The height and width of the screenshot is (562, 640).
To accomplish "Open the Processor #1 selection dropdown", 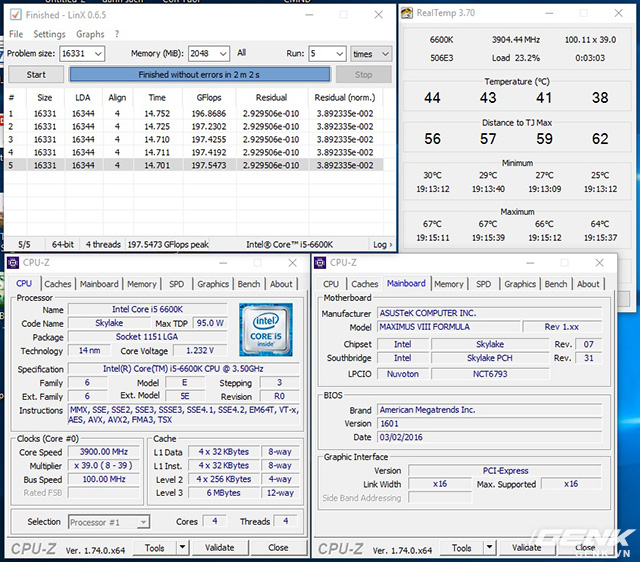I will (109, 522).
